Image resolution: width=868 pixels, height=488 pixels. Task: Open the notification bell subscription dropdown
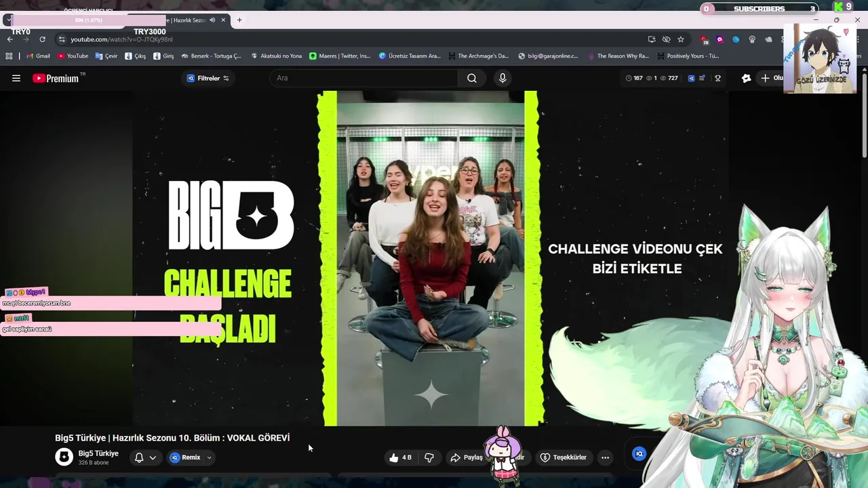pos(146,457)
